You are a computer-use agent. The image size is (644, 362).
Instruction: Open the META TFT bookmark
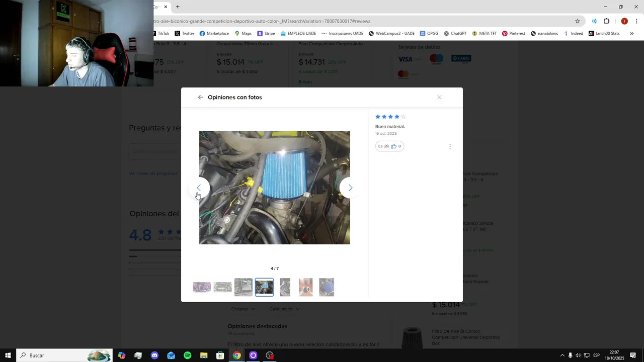(x=484, y=34)
